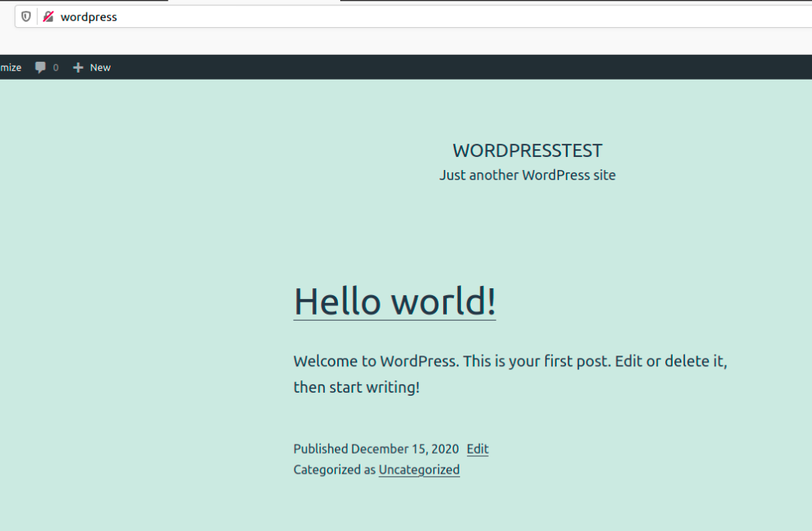Click the Published December 15, 2020 text
Viewport: 812px width, 531px height.
tap(376, 449)
